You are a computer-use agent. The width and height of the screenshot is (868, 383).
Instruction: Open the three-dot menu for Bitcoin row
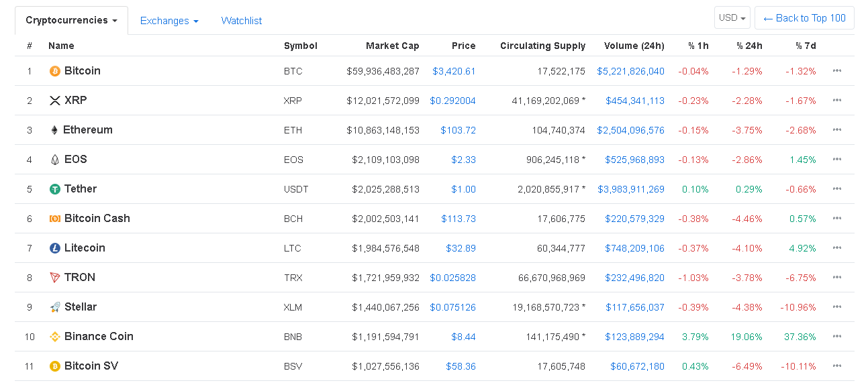[x=836, y=71]
